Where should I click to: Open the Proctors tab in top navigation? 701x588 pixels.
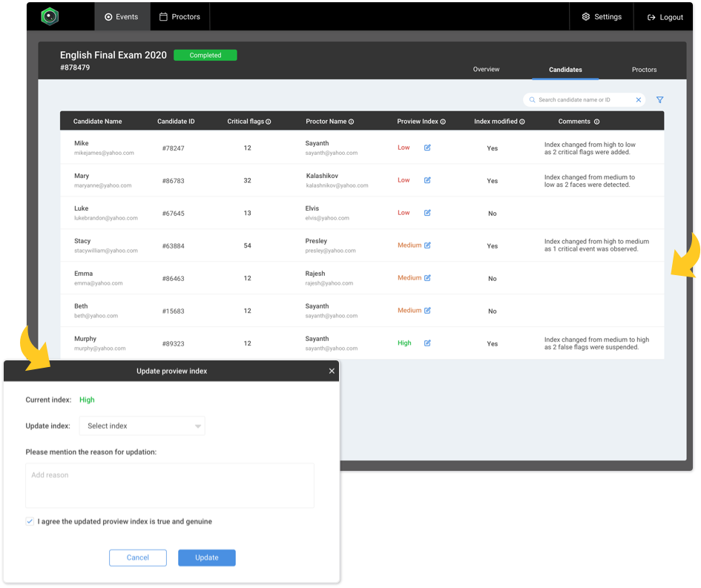point(180,16)
